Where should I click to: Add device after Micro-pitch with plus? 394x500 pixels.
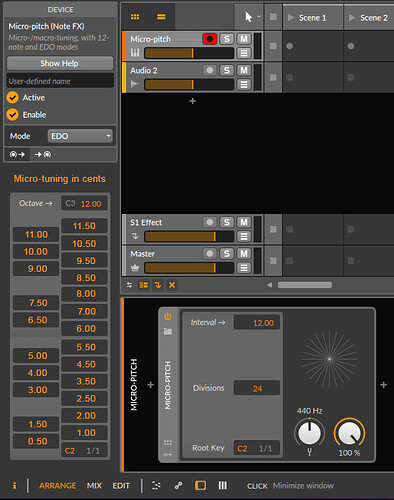pos(384,385)
